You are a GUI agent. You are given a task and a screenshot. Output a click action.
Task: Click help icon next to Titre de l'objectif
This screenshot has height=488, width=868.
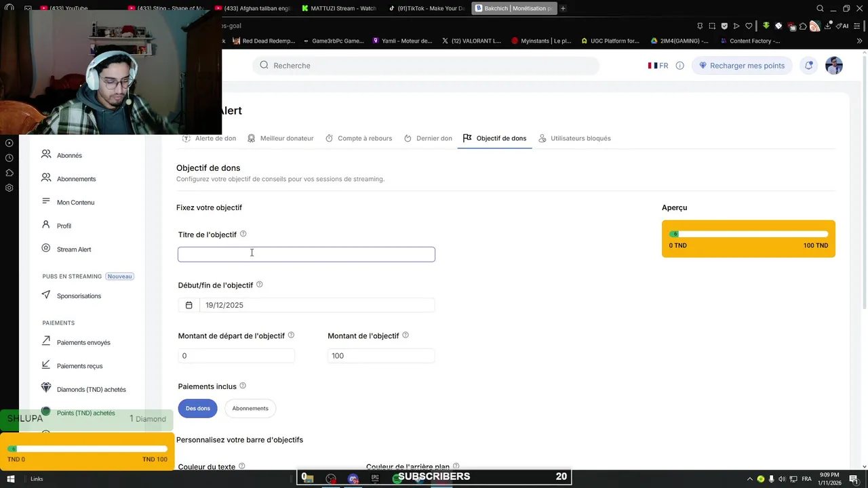243,234
